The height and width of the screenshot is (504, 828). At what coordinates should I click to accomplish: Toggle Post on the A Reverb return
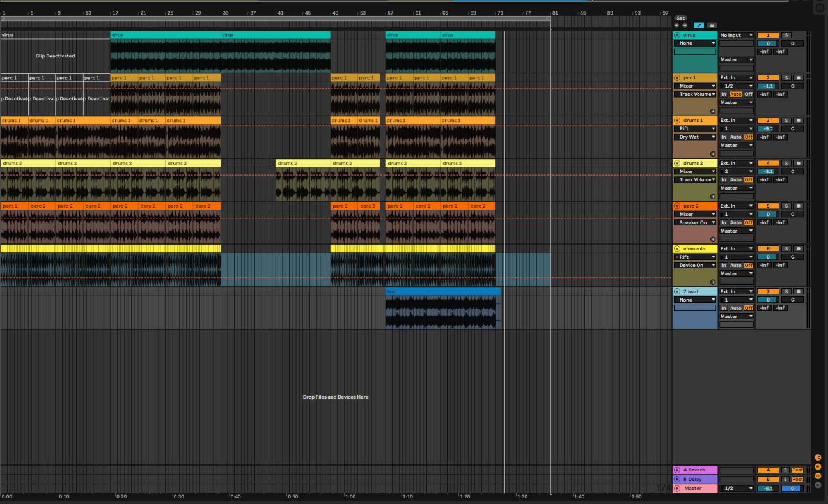tap(797, 470)
